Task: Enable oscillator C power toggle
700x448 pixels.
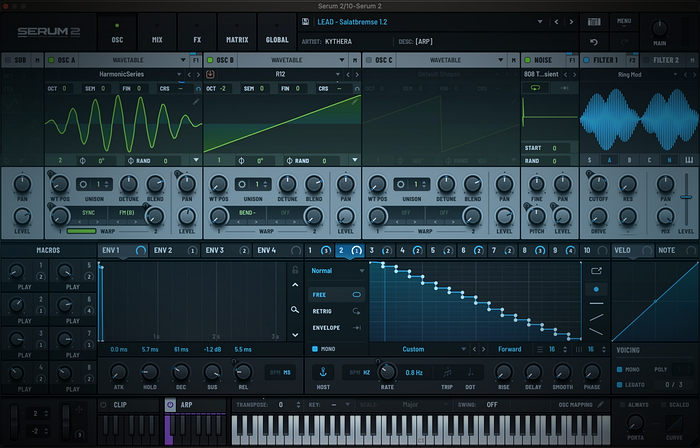Action: tap(369, 60)
